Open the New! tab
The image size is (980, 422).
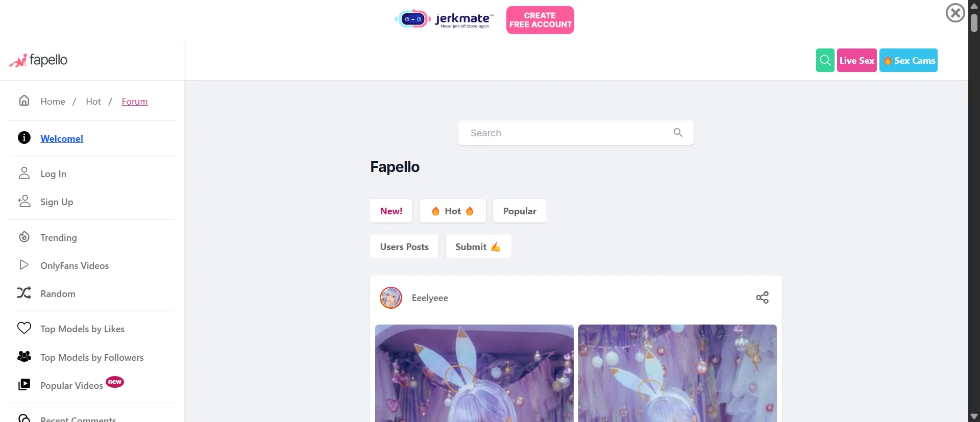coord(391,211)
